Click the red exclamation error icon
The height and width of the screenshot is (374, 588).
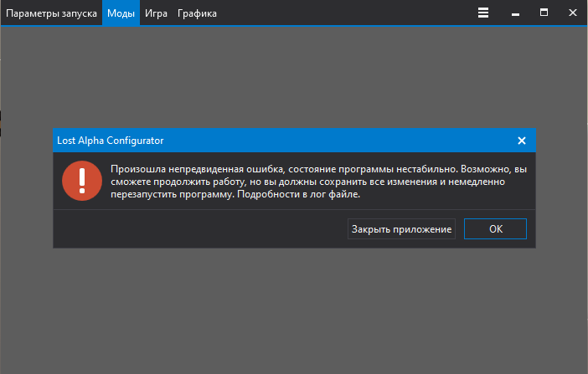point(82,181)
